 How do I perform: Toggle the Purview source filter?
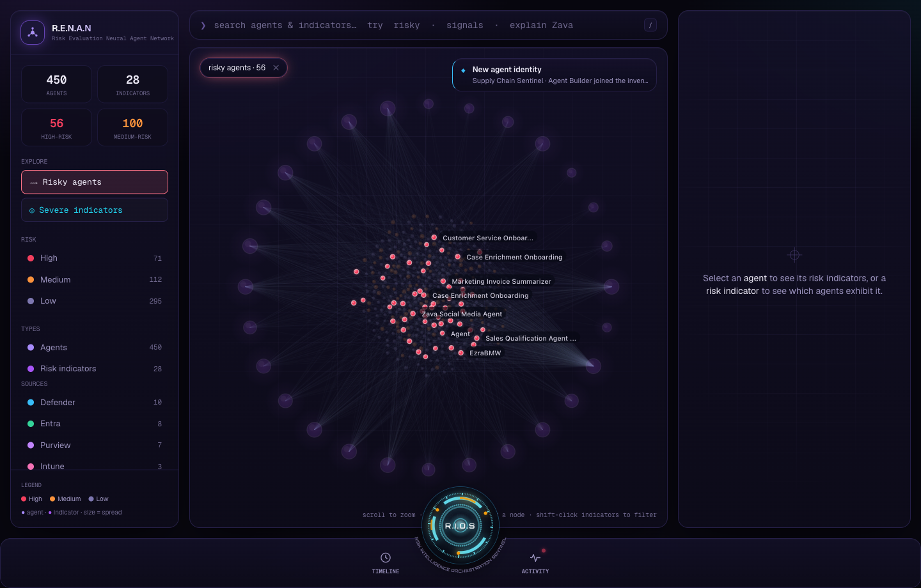[95, 445]
